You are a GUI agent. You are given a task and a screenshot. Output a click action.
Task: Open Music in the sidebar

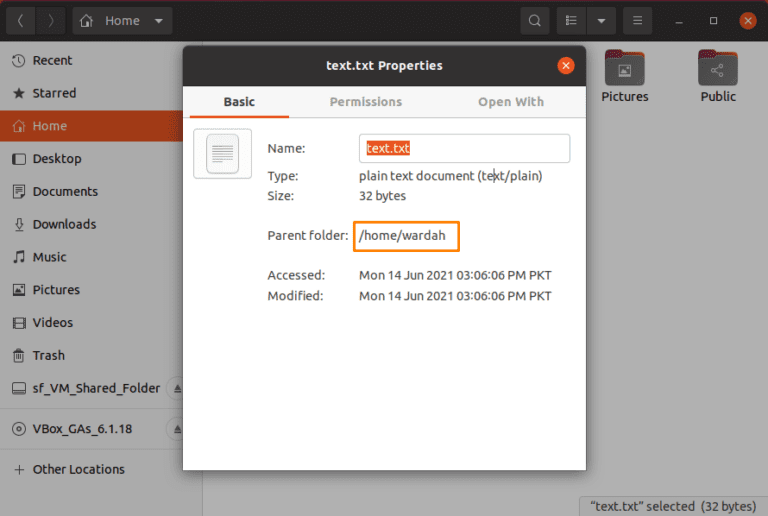click(91, 257)
